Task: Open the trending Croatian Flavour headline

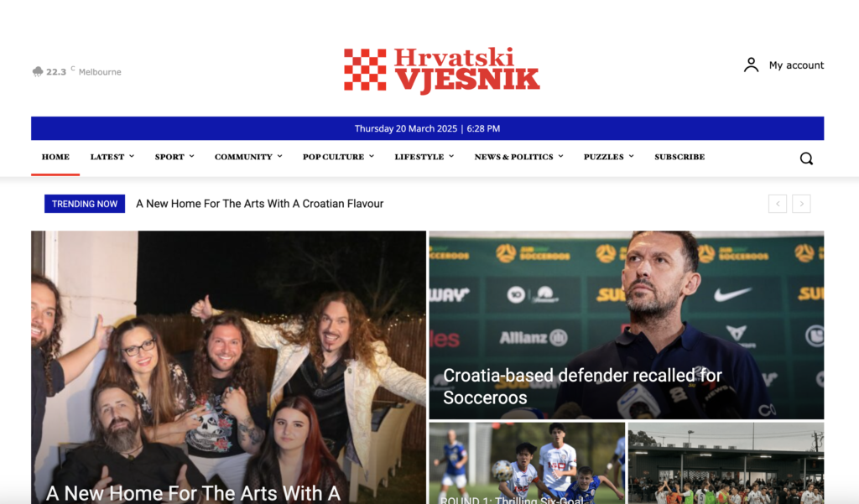Action: pos(260,204)
